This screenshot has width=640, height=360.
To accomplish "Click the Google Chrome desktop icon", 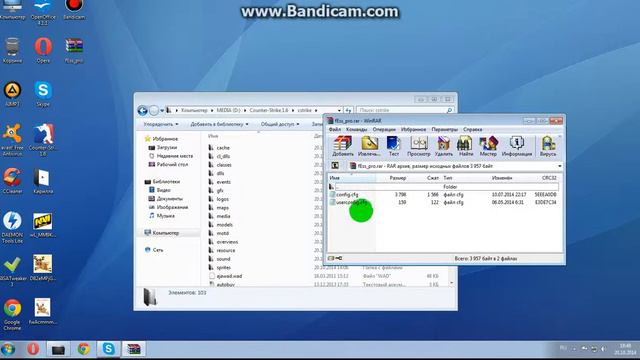I will pos(12,314).
